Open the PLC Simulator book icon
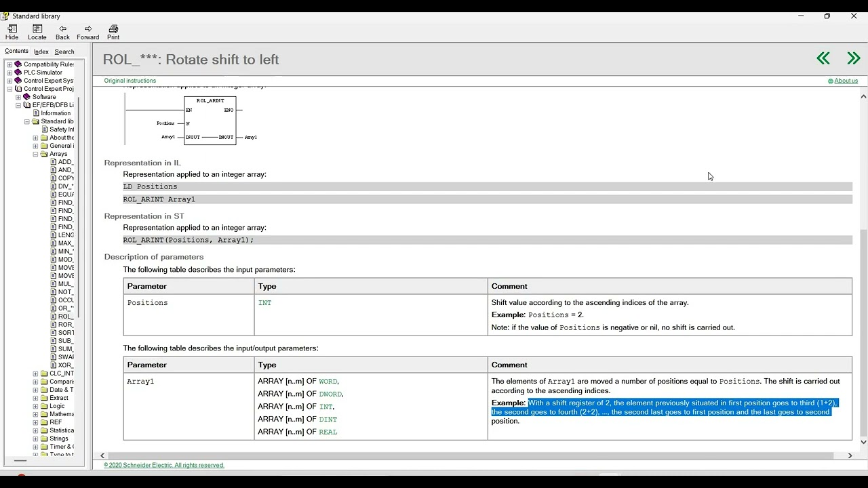 pos(18,73)
